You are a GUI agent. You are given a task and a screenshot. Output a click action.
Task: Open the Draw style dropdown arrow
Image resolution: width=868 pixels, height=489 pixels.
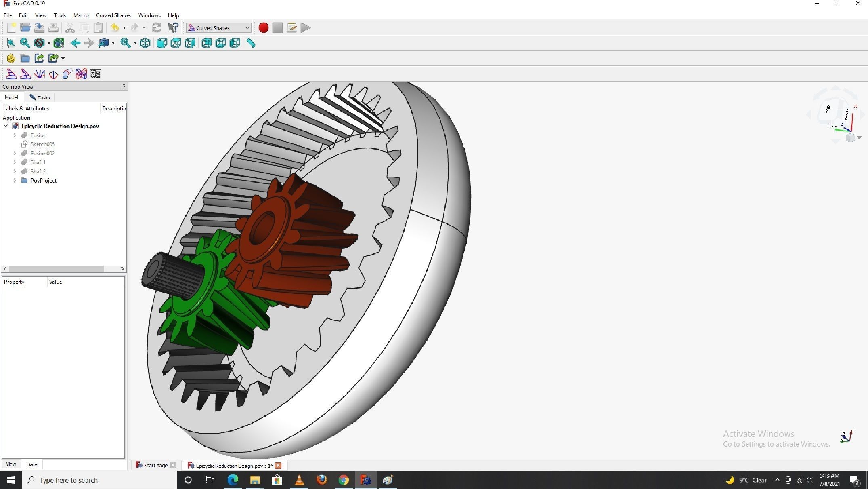click(x=49, y=43)
